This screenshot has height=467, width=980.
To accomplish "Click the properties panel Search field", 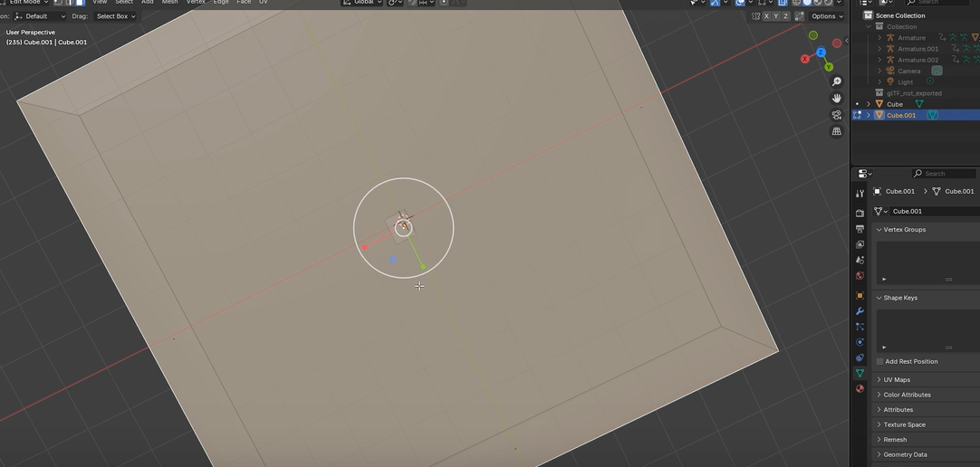I will pyautogui.click(x=944, y=174).
